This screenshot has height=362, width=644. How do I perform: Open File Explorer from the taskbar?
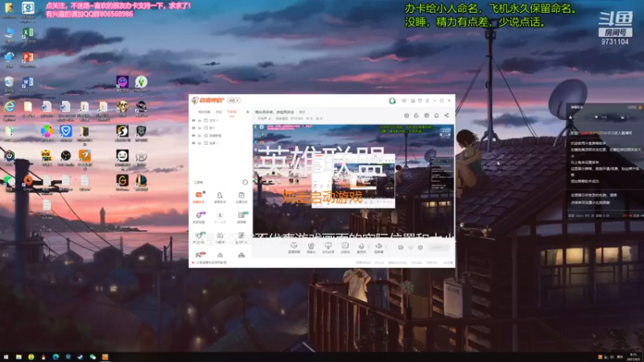tap(19, 357)
